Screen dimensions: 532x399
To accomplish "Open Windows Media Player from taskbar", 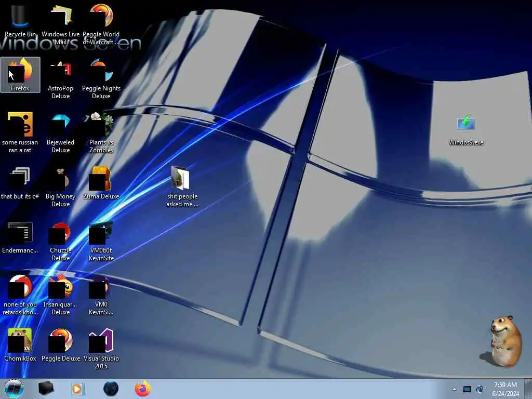I will (x=77, y=389).
